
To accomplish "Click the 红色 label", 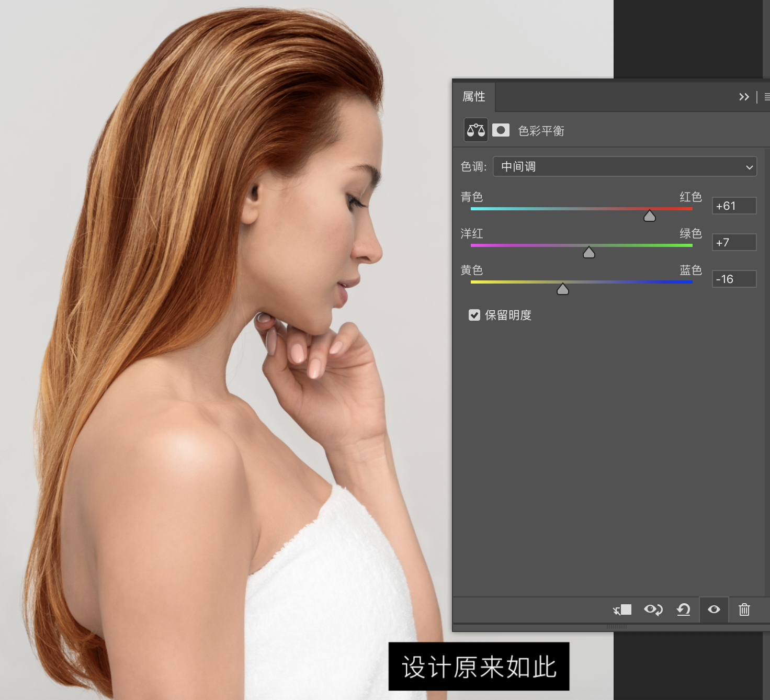I will [x=690, y=197].
